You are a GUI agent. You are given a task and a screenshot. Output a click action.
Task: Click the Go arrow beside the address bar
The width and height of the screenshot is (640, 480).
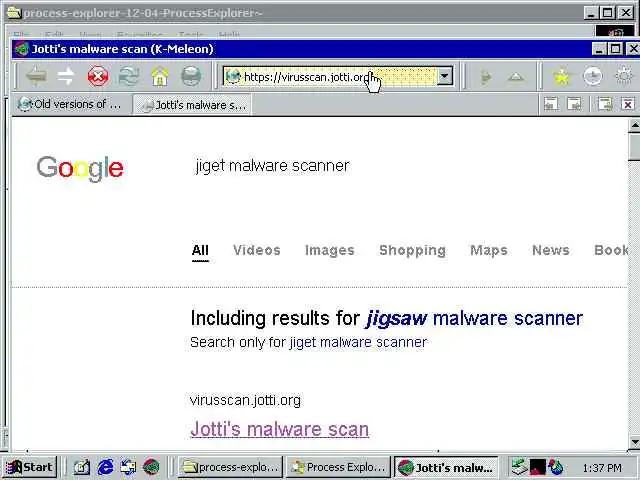tap(485, 76)
